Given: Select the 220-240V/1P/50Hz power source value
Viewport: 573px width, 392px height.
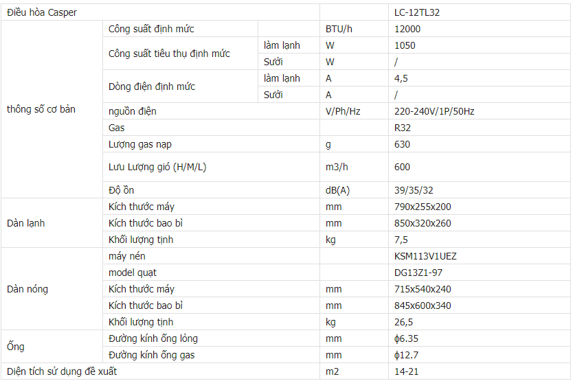Looking at the screenshot, I should 434,111.
